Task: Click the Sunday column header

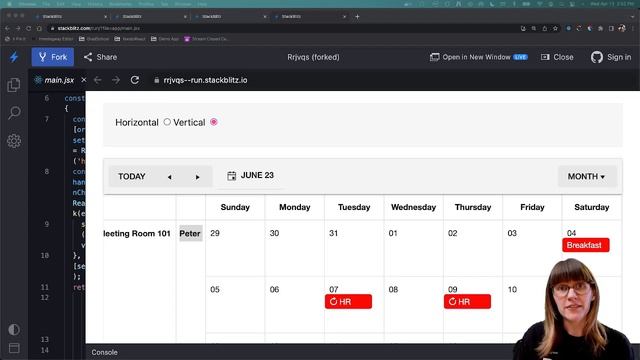Action: coord(235,207)
